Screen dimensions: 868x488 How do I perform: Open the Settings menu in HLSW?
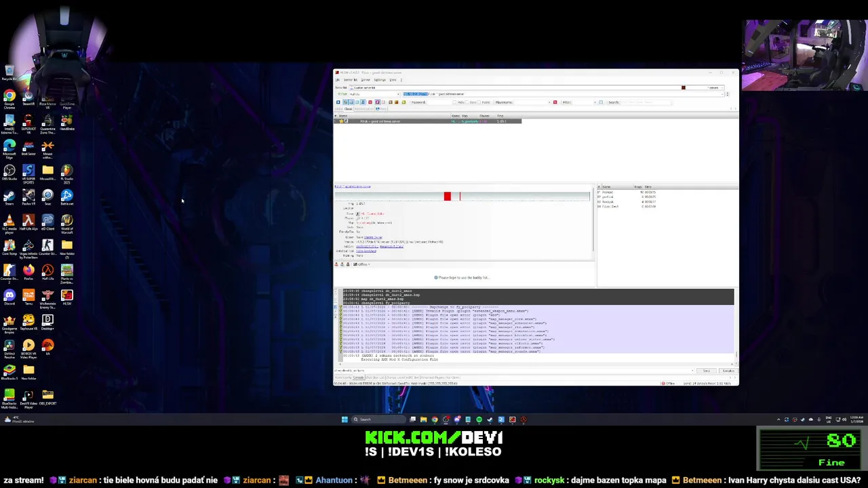380,79
